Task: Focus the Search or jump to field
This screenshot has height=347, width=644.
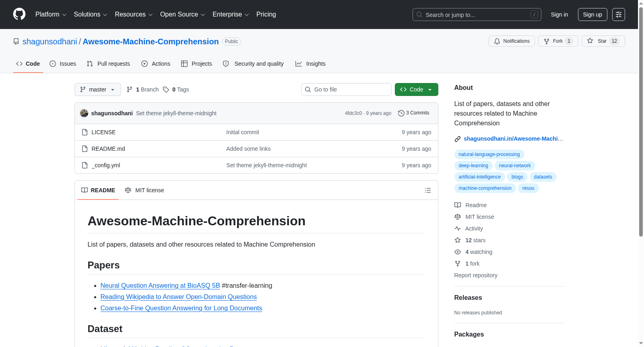Action: (x=477, y=15)
